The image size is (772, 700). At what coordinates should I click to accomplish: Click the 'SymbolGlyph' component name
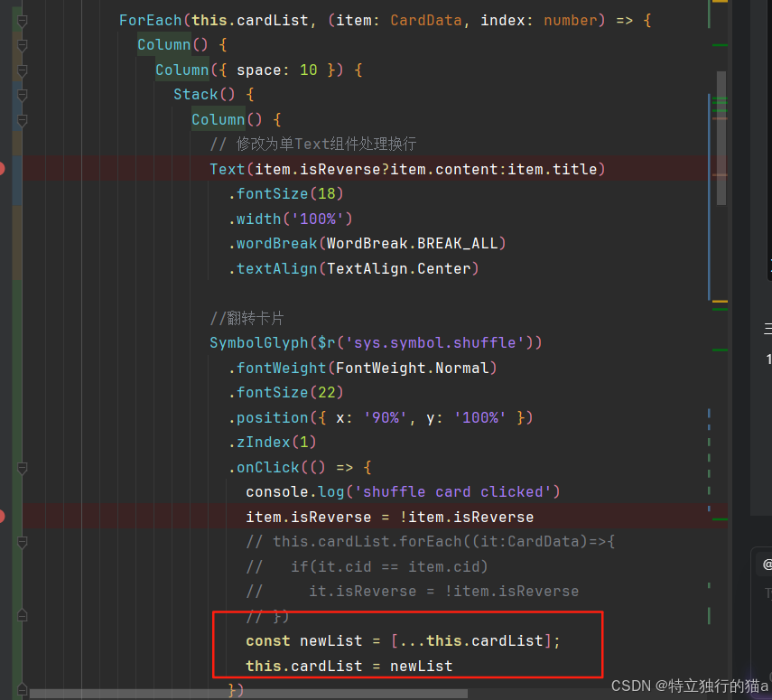pos(259,343)
